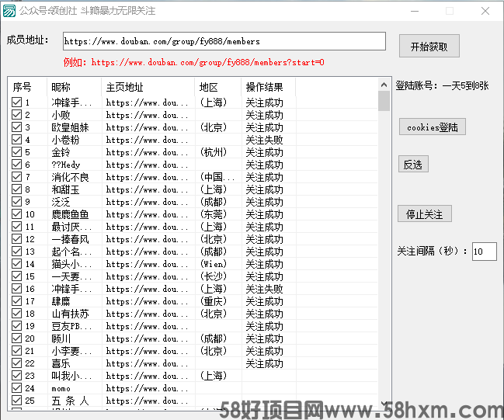
Task: Toggle checkbox for row 20 顾川
Action: 17,338
